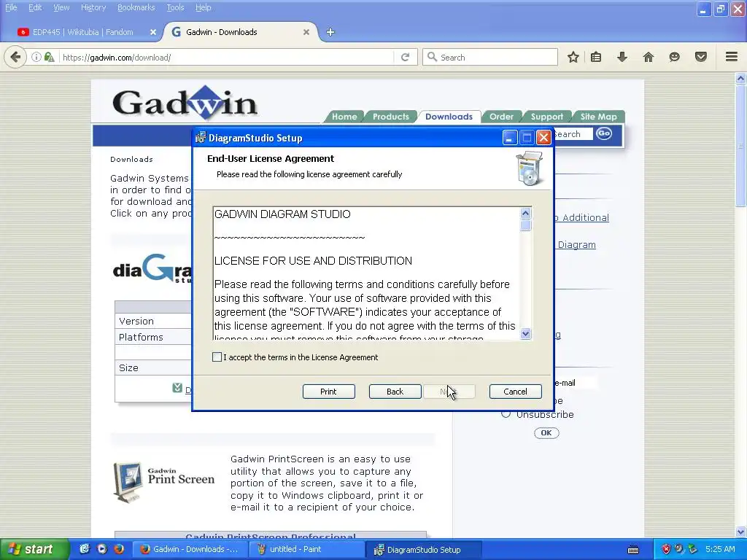Click the Go button beside site search
The height and width of the screenshot is (560, 747).
pos(603,134)
